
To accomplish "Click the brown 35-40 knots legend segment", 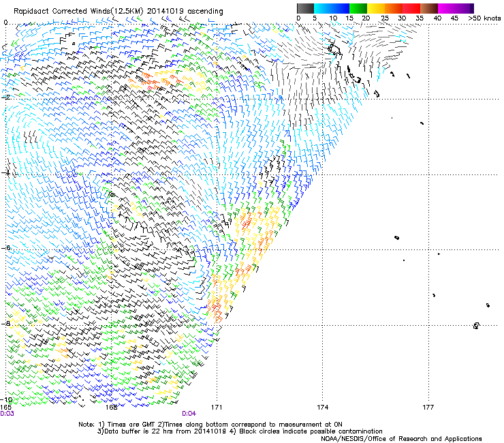I will point(429,8).
